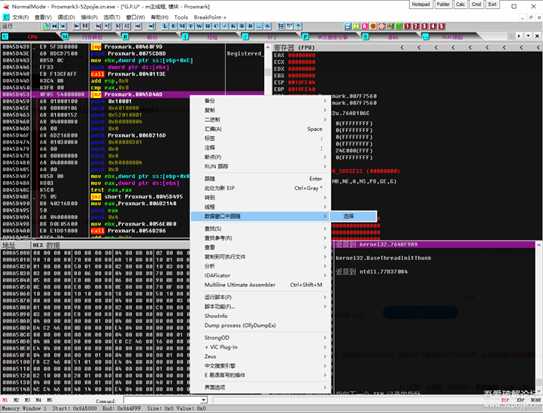Select disassembly row Proxmark.0075CD8D

[132, 54]
